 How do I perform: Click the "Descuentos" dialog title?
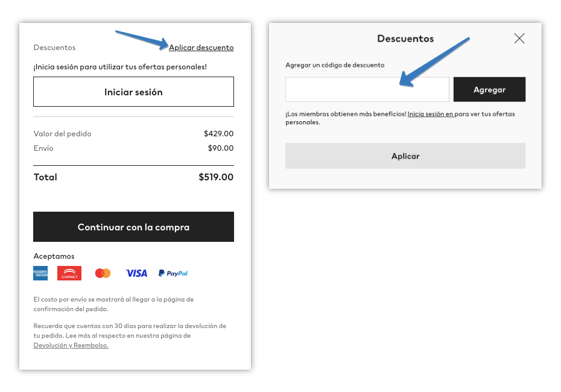pyautogui.click(x=405, y=38)
